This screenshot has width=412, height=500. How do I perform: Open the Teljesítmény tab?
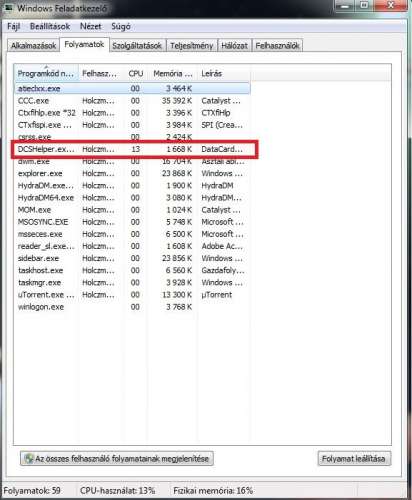tap(192, 46)
